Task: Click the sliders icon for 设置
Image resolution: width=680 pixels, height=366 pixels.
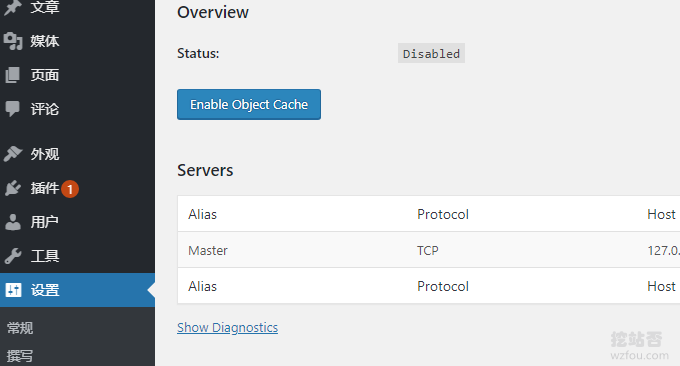Action: pyautogui.click(x=13, y=290)
